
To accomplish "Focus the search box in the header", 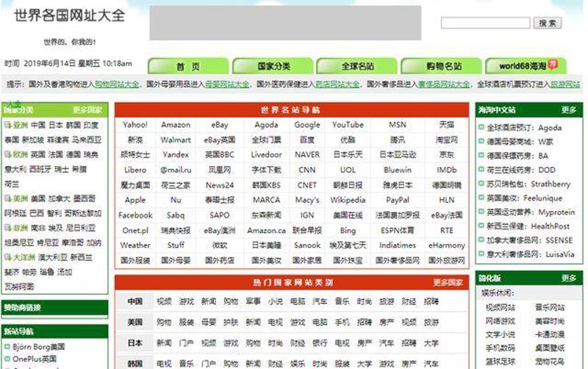I will (x=485, y=23).
